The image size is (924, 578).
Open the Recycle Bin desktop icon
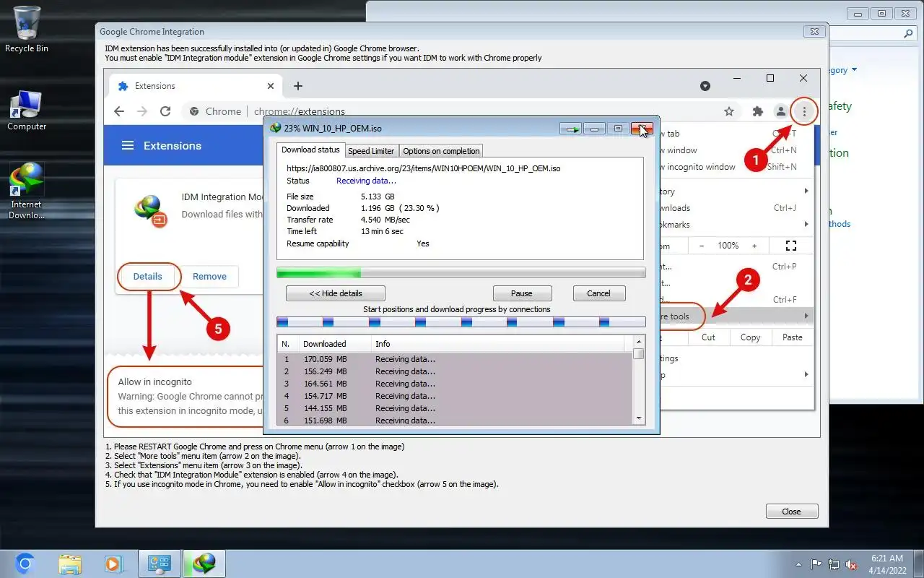click(27, 30)
